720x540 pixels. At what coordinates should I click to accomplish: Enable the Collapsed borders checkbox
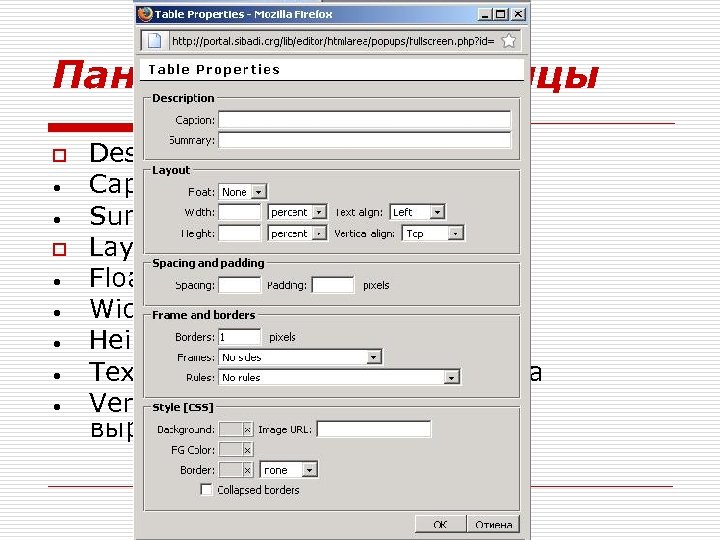pyautogui.click(x=207, y=489)
